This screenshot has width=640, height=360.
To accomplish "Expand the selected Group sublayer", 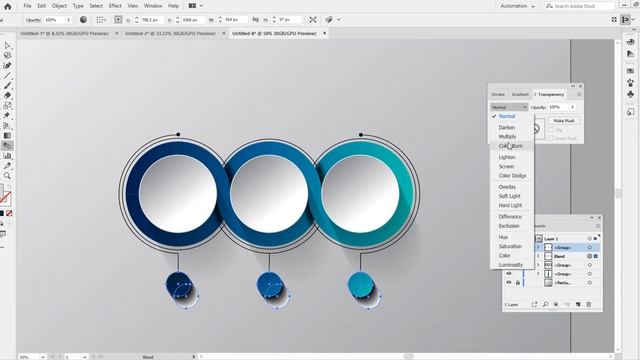I will [x=538, y=248].
